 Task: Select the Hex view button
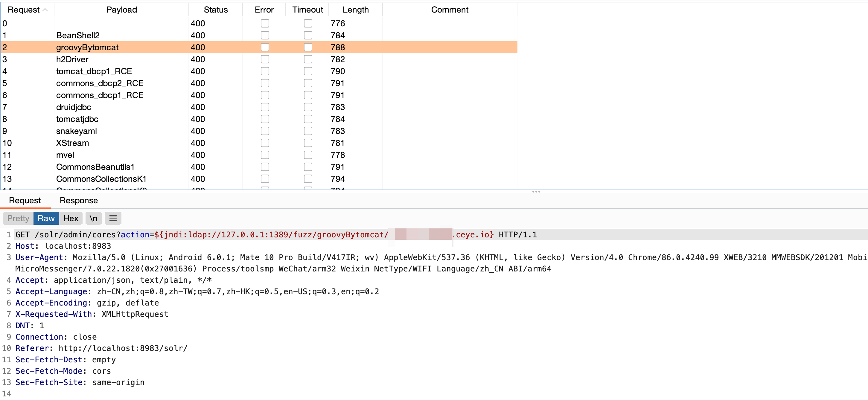(71, 218)
